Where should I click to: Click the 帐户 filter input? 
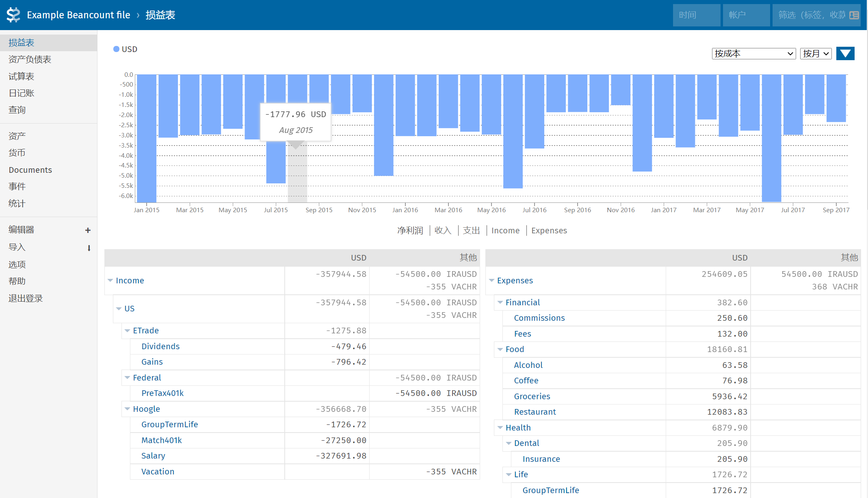[x=747, y=15]
